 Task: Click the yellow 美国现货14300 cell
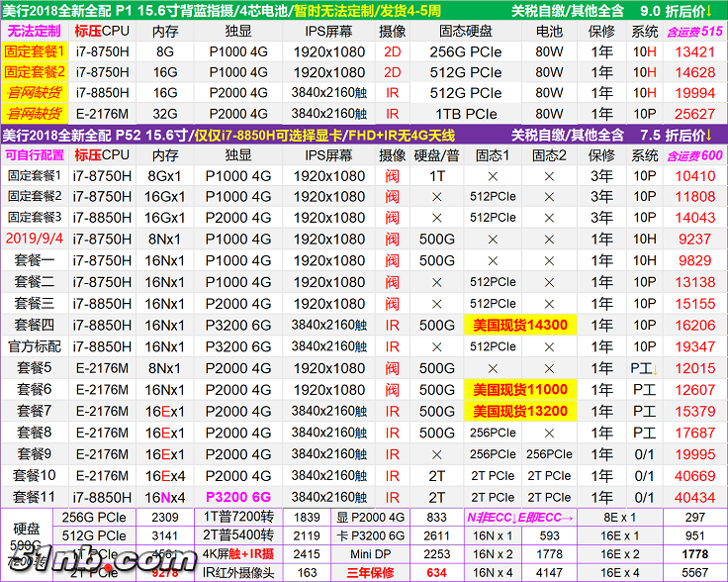coord(520,325)
